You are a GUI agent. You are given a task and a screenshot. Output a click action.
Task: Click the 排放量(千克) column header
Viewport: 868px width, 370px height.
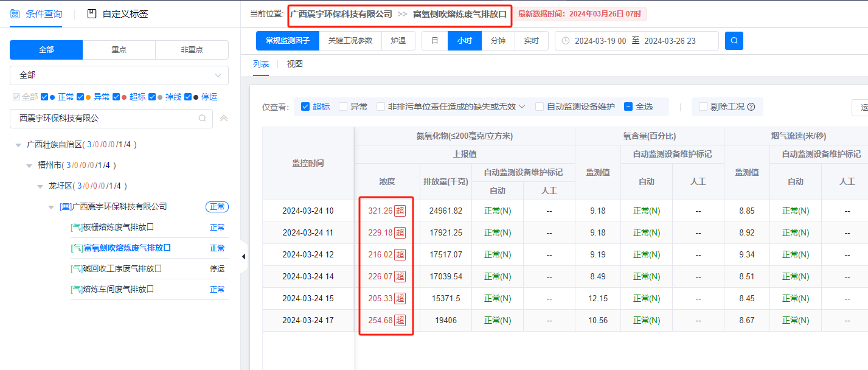pyautogui.click(x=446, y=182)
